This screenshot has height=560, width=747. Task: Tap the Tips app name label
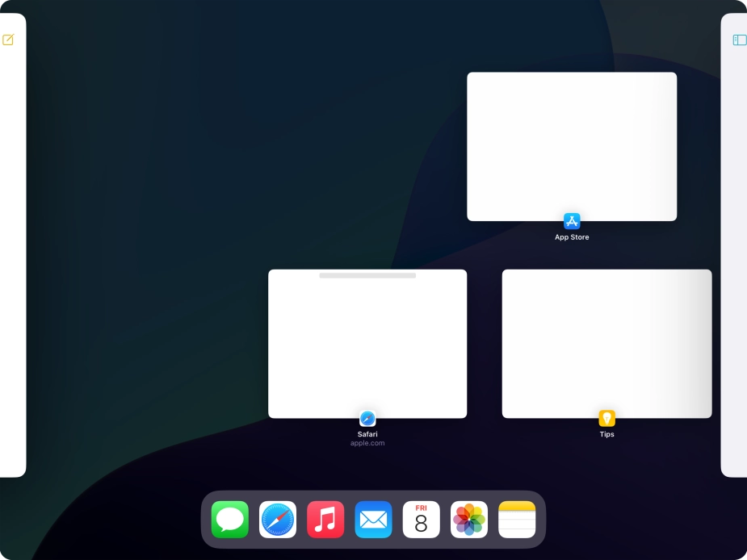tap(606, 434)
